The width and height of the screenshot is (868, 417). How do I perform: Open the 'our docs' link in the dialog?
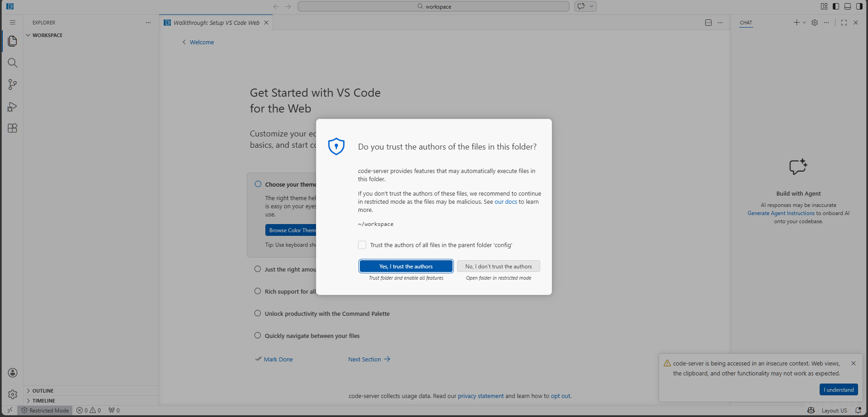[x=506, y=202]
